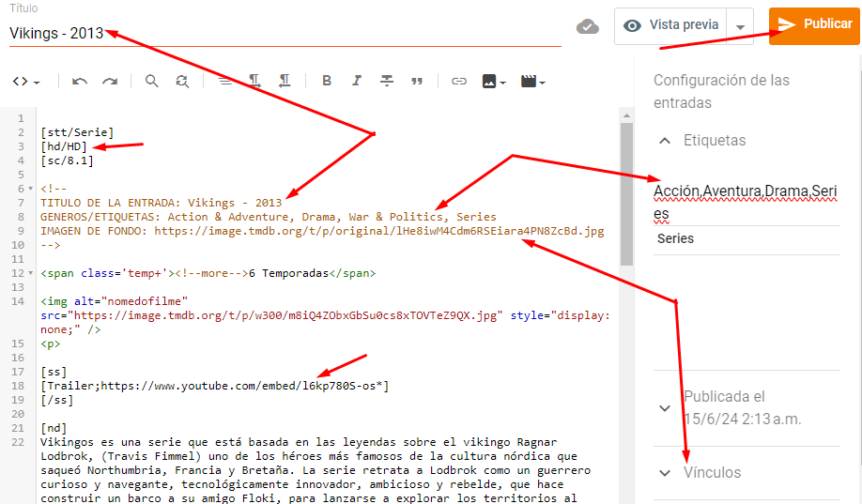Apply strikethrough formatting
Screen dimensions: 862x504
387,81
